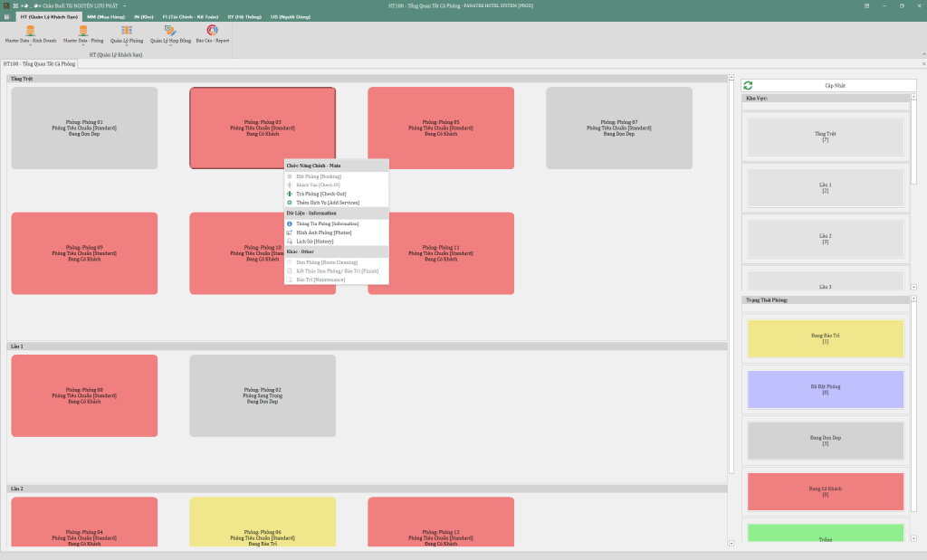Screen dimensions: 927x560
Task: Open the SY (Hệ Thống) ribbon tab
Action: click(x=242, y=16)
